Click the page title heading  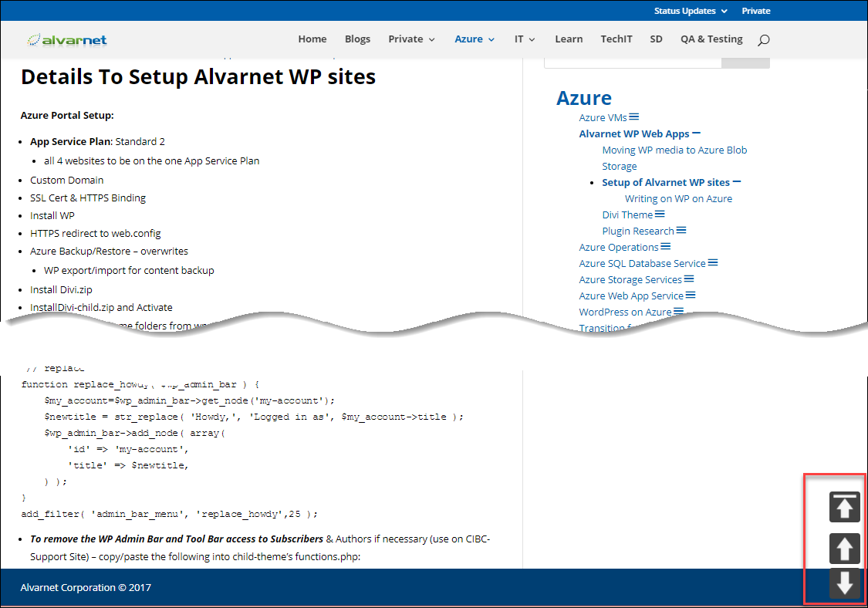tap(198, 76)
